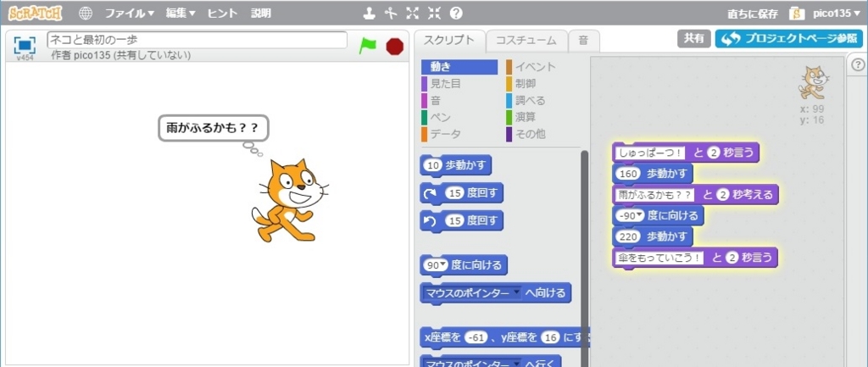The image size is (868, 367).
Task: Open the pico135 account dropdown
Action: (x=837, y=14)
